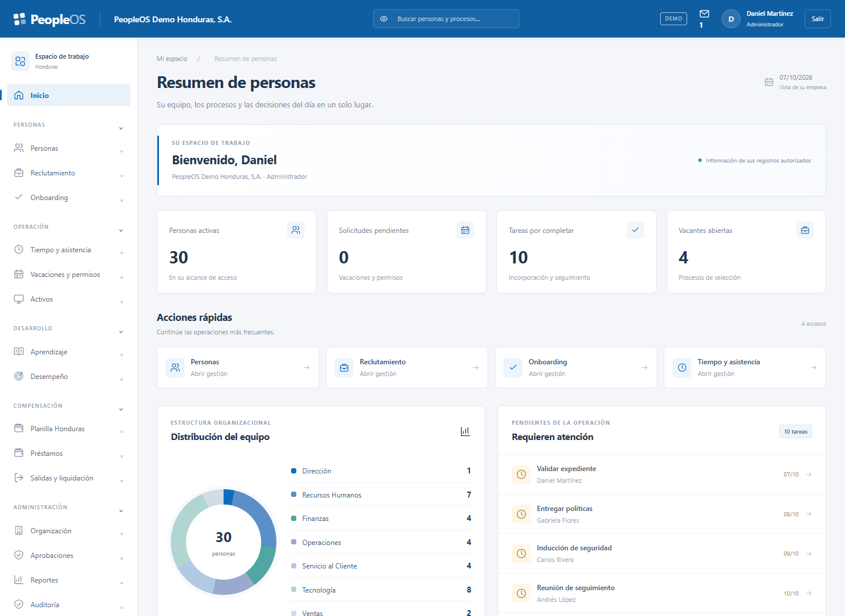The width and height of the screenshot is (845, 616).
Task: Open the Reclutamiento quick action card
Action: (407, 368)
